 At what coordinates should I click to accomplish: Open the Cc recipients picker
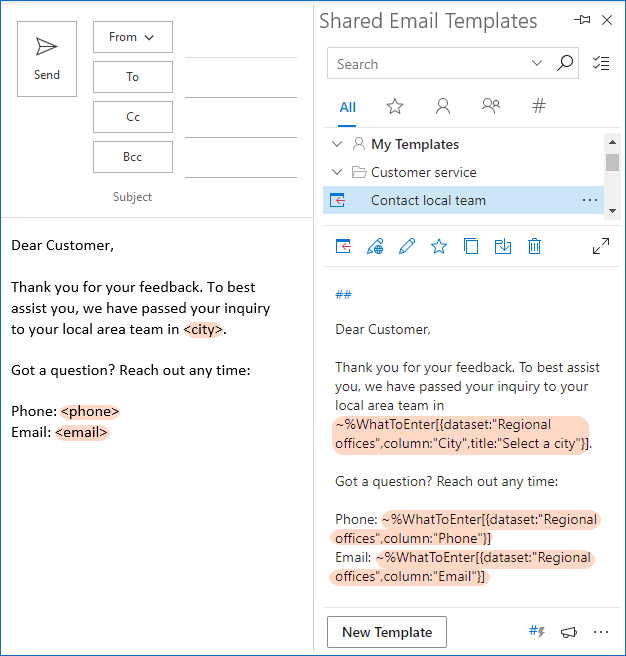click(133, 117)
